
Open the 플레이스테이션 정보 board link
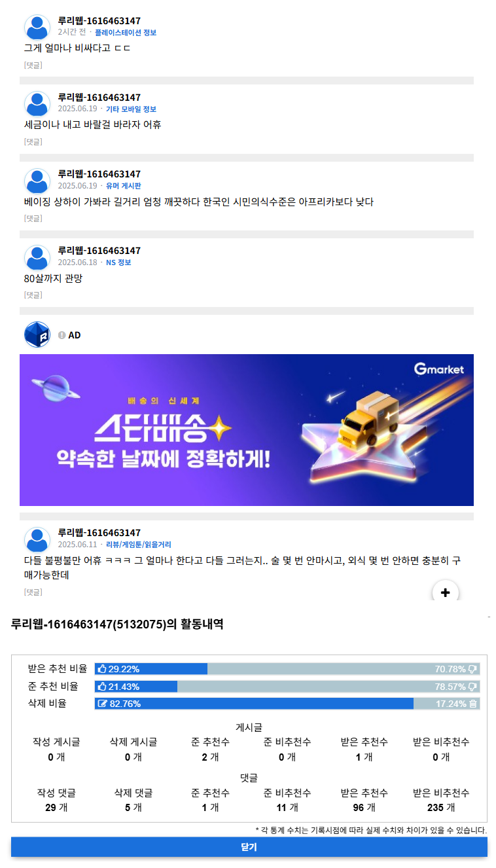pyautogui.click(x=126, y=33)
